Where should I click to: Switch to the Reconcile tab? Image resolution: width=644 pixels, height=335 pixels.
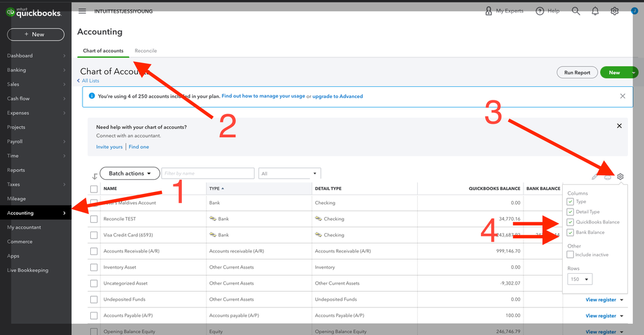tap(146, 50)
